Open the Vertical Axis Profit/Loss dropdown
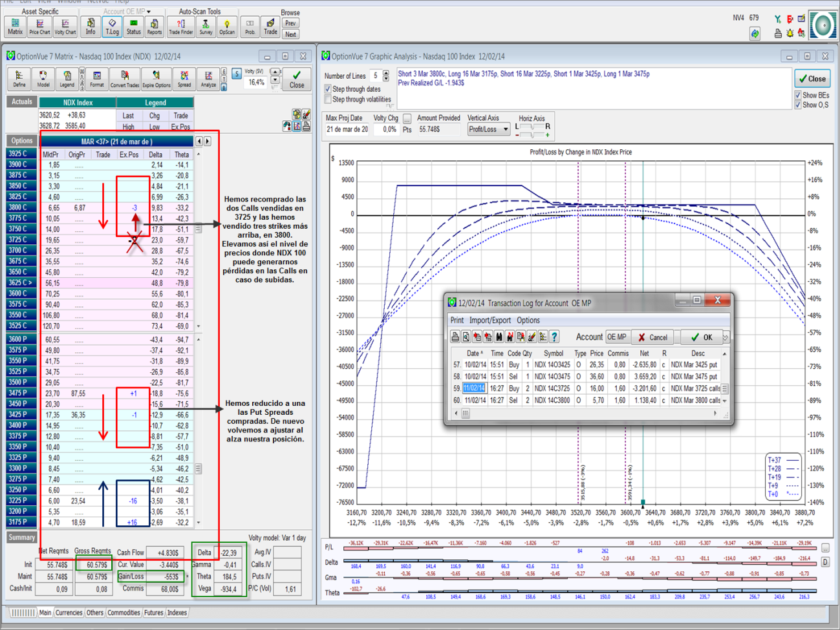 point(488,130)
